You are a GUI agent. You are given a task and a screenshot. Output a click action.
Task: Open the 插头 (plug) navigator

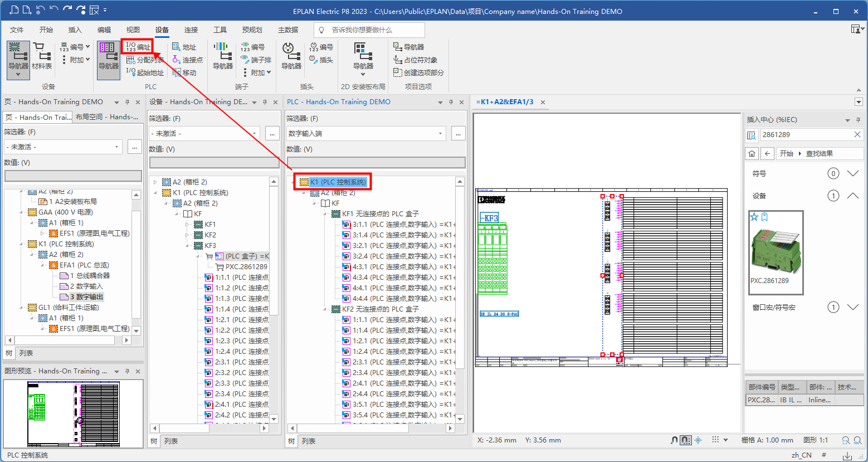click(291, 56)
